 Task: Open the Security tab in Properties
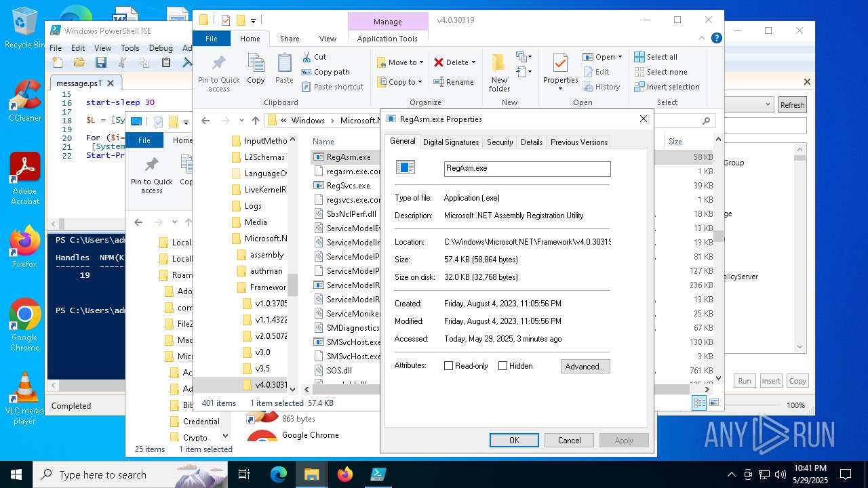(500, 142)
